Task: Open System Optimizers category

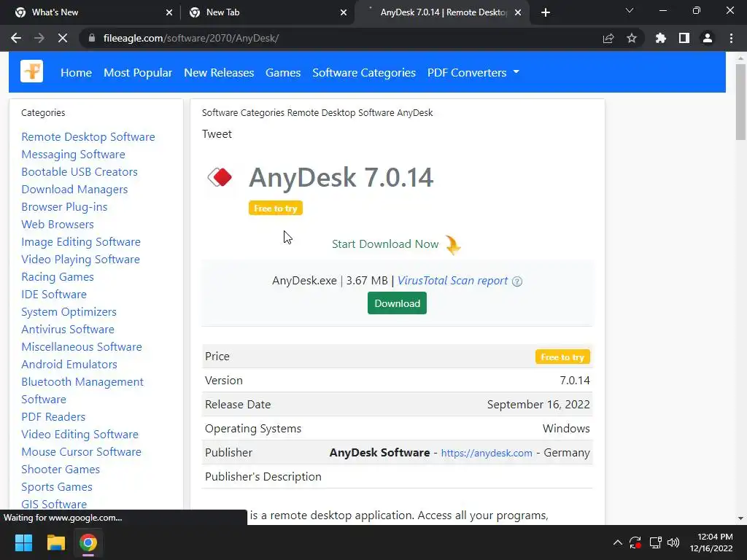Action: [x=69, y=312]
